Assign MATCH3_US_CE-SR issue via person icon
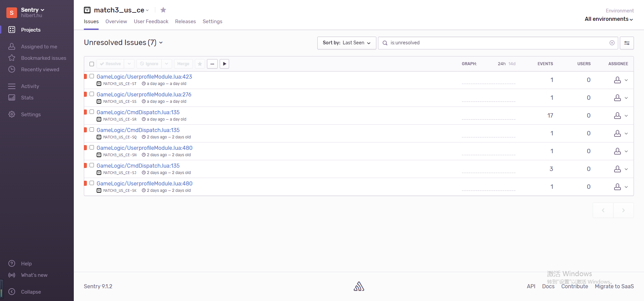644x301 pixels. pyautogui.click(x=618, y=116)
